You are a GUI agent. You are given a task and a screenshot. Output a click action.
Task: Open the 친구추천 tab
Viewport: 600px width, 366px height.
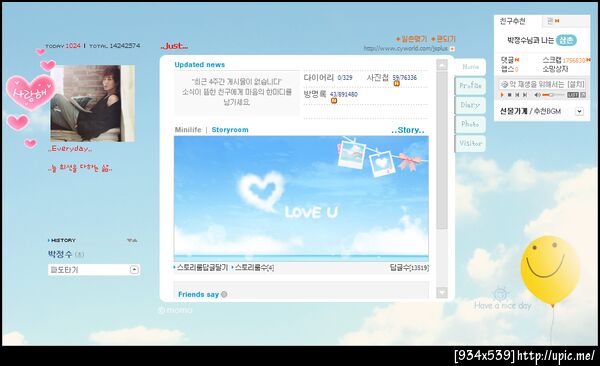(513, 21)
